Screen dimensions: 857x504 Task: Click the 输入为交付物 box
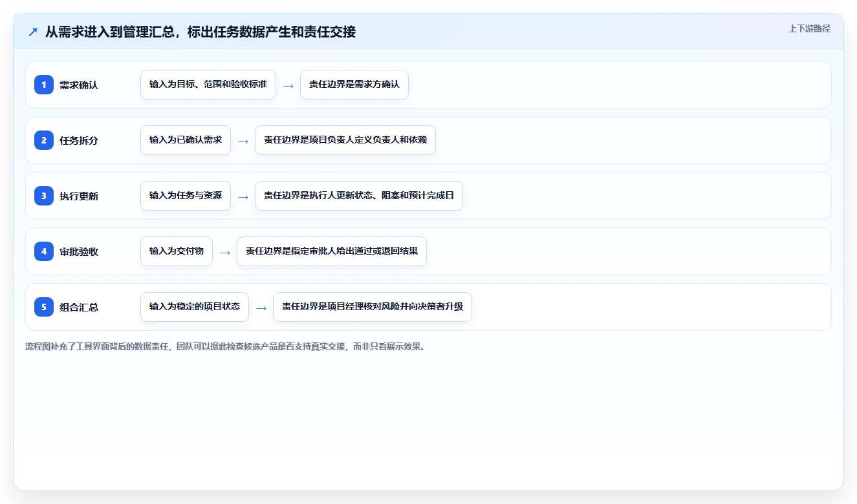[177, 251]
